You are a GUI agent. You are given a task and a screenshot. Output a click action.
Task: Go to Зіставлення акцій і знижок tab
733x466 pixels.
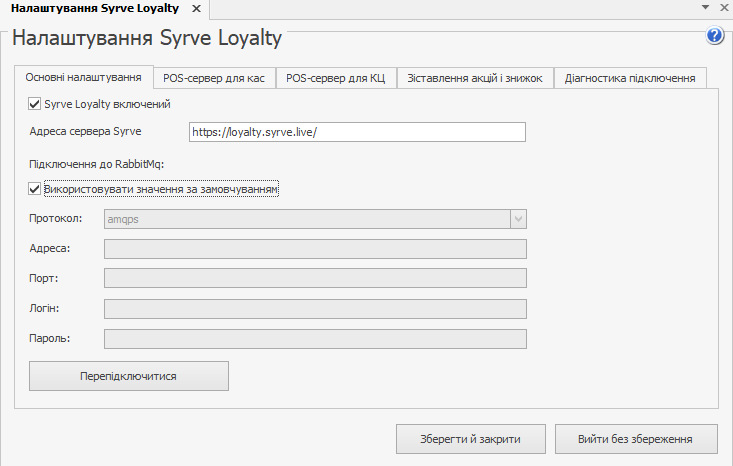click(475, 78)
